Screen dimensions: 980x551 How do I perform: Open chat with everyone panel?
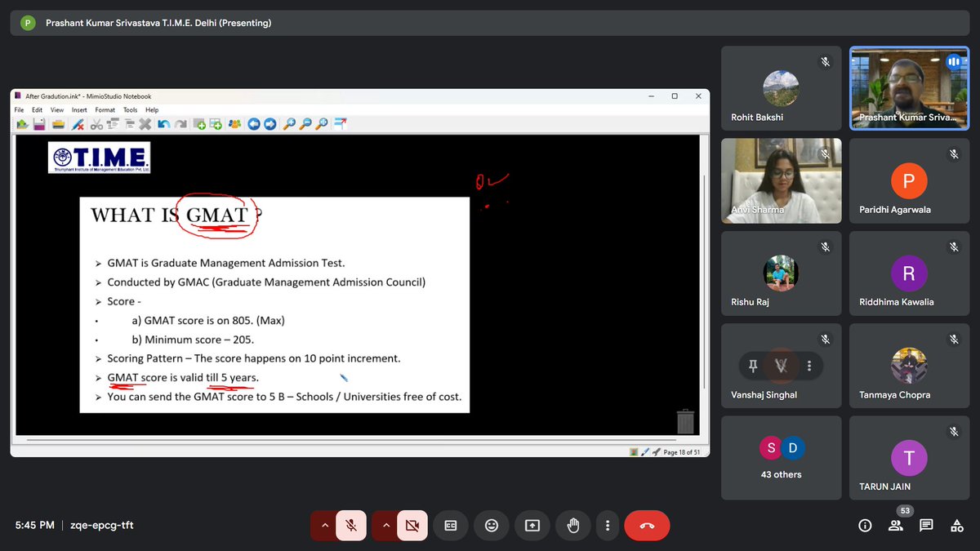coord(926,526)
